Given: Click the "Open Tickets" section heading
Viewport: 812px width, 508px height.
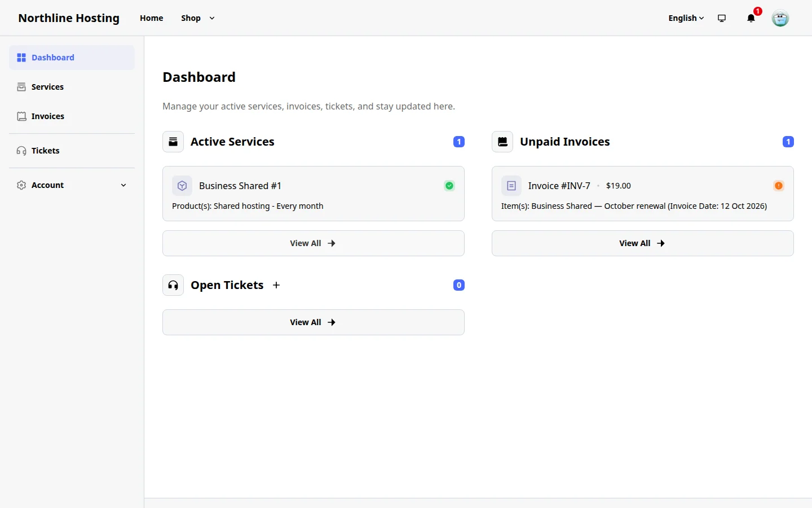Looking at the screenshot, I should (227, 285).
